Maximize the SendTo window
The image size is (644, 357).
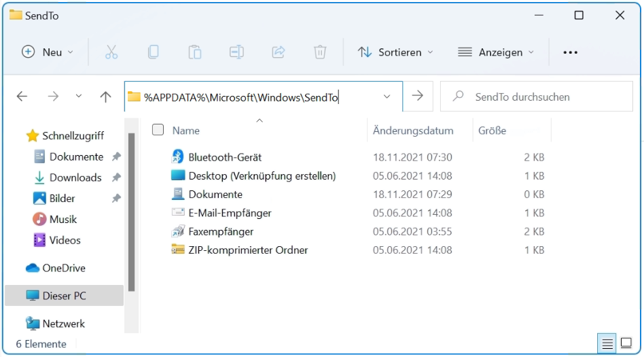(579, 15)
